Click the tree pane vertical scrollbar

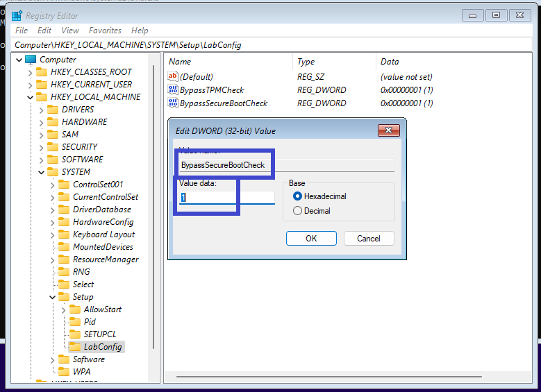click(x=153, y=207)
